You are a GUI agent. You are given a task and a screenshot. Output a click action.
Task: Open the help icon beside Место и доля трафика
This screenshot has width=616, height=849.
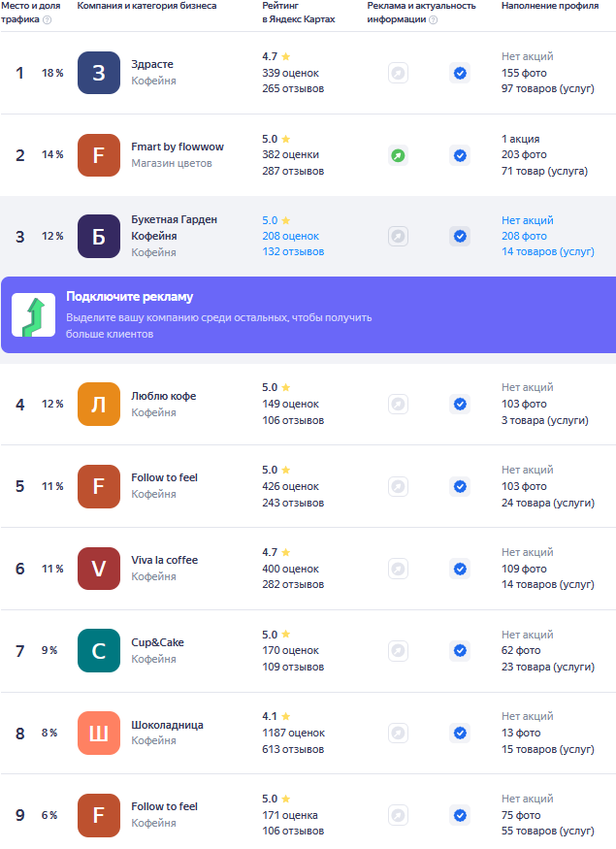[48, 20]
